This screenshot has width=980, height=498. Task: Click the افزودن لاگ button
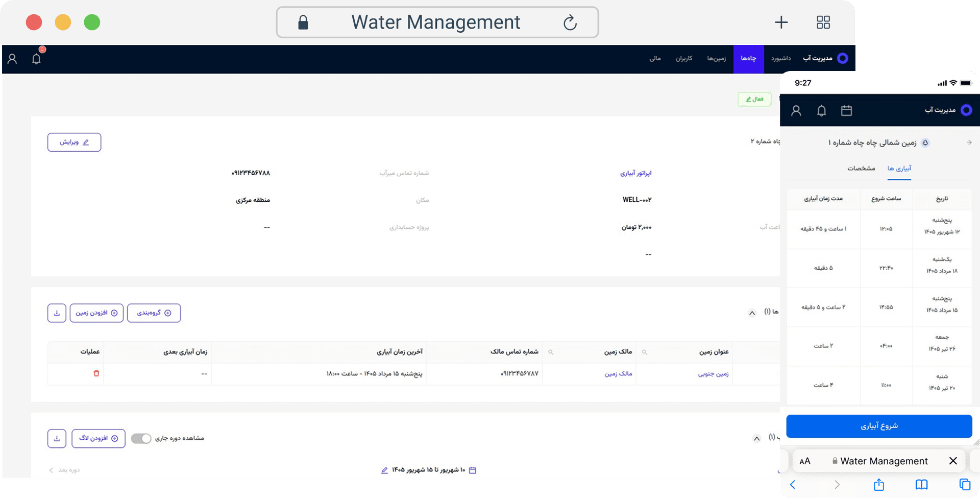click(x=98, y=438)
